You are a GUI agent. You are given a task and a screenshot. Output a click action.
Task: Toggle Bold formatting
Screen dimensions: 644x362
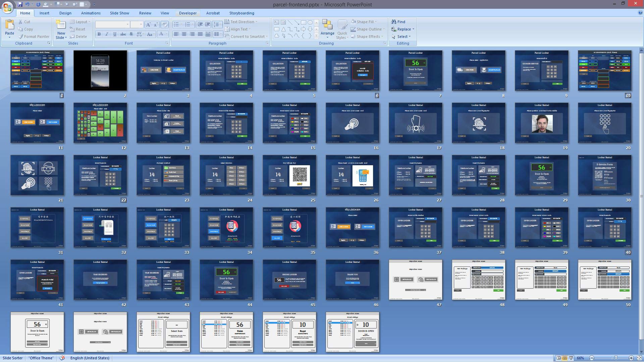pos(99,34)
